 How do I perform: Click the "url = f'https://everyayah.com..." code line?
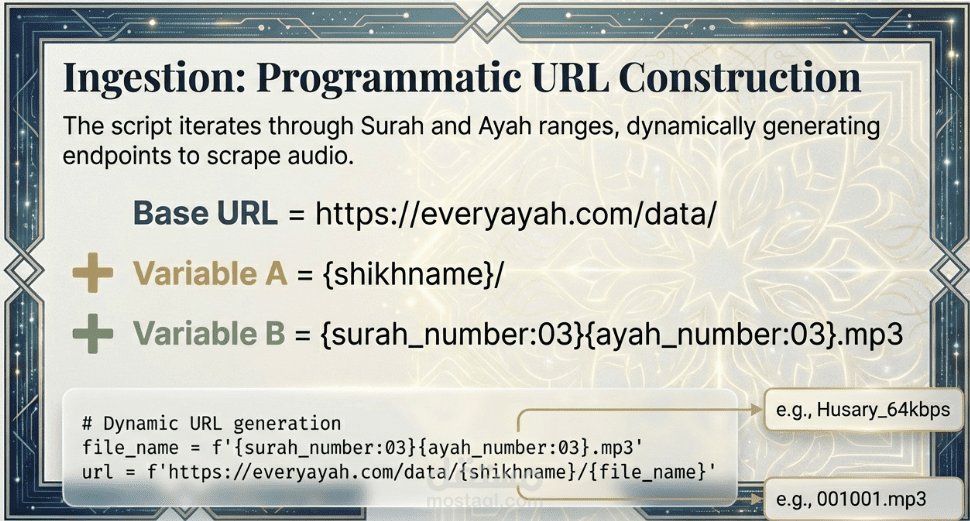[399, 472]
